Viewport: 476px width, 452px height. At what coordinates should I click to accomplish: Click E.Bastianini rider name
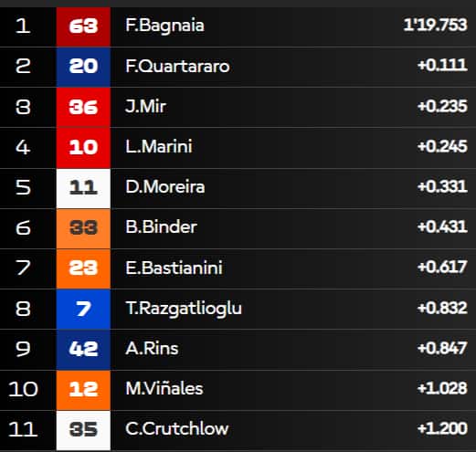pos(174,268)
